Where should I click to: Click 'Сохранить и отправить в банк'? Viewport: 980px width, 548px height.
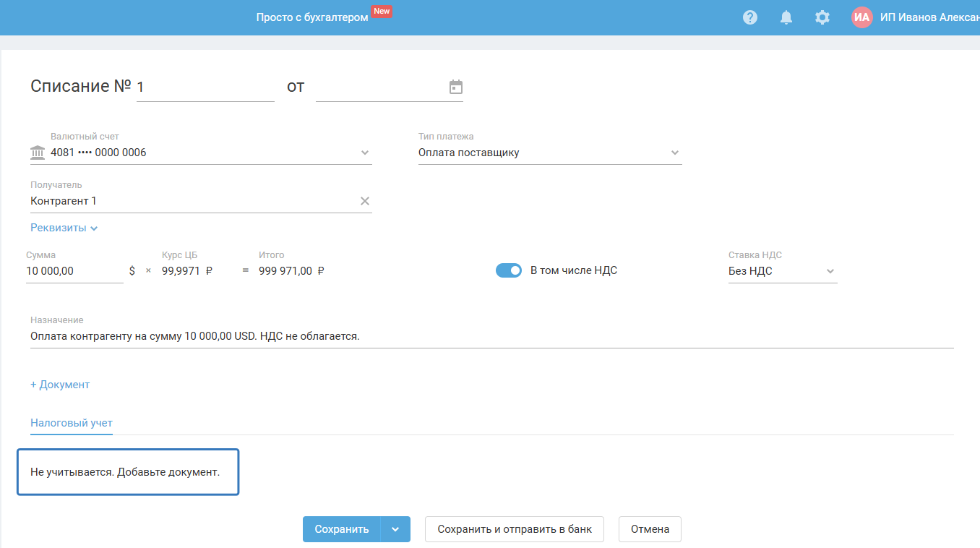(515, 529)
